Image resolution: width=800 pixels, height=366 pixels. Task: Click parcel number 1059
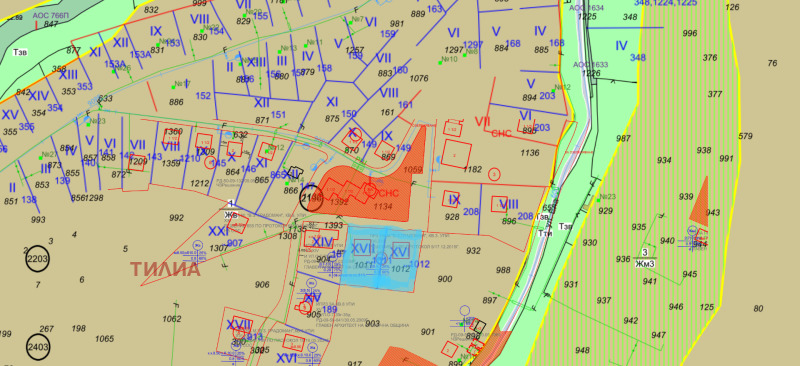[413, 169]
